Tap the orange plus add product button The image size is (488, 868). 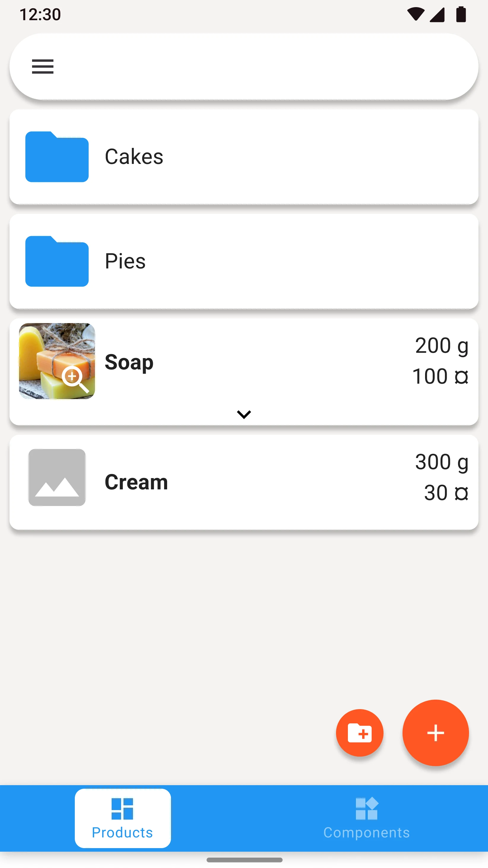435,733
